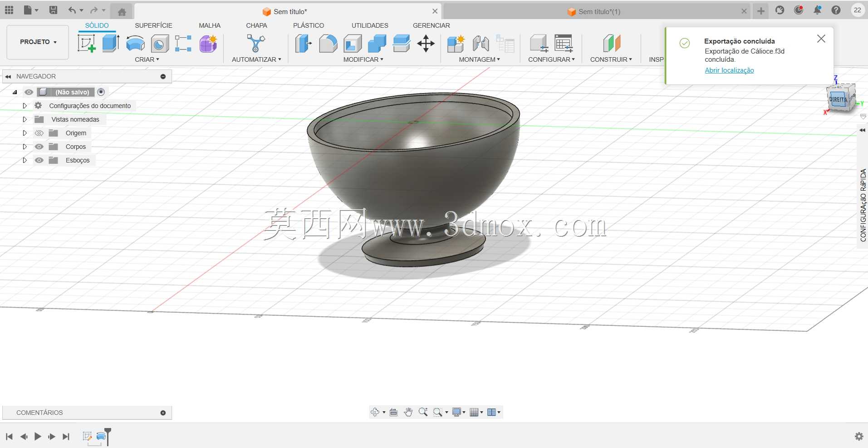Open the MONTAGEM dropdown menu
The image size is (868, 448).
coord(480,59)
